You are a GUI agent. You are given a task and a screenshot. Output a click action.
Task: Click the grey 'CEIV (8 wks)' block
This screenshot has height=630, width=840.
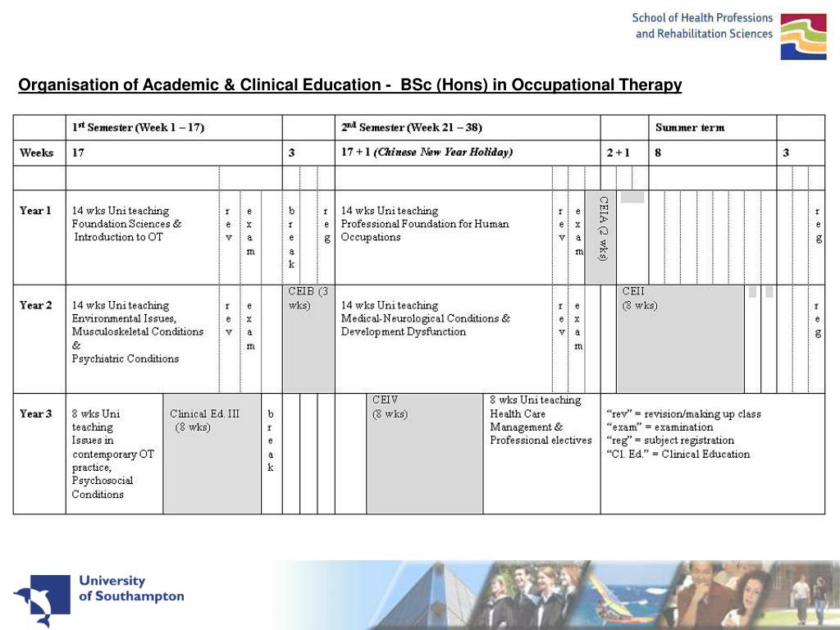[425, 454]
